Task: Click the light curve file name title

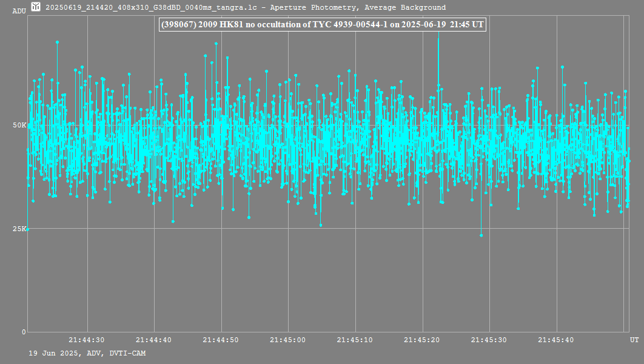Action: pyautogui.click(x=246, y=8)
